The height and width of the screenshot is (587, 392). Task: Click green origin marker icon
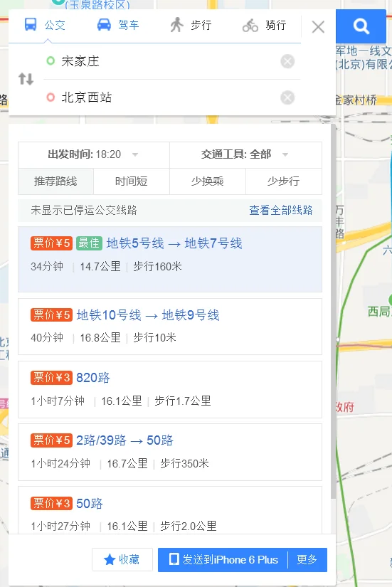coord(51,61)
